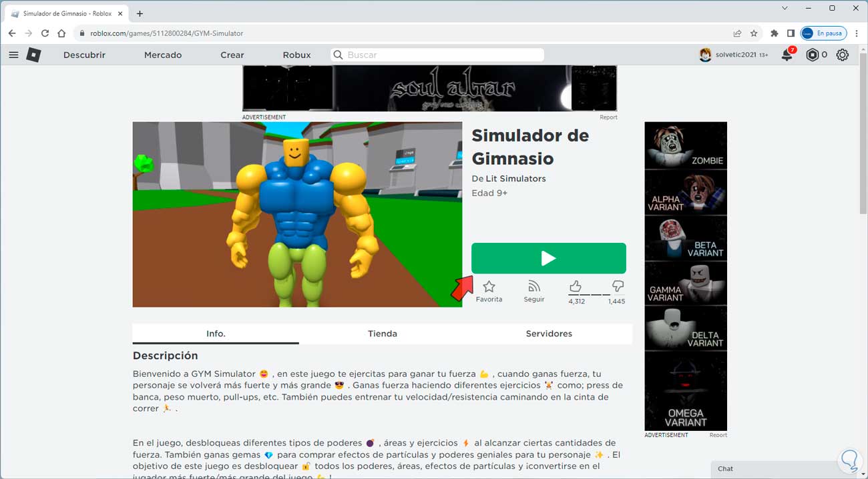
Task: Click the Descripción heading
Action: (166, 356)
